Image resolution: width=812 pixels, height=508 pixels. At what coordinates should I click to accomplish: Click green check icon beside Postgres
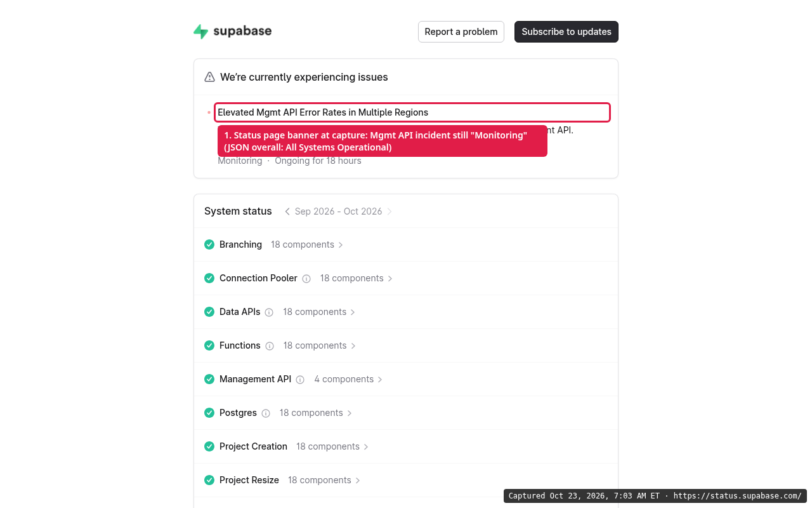coord(209,413)
